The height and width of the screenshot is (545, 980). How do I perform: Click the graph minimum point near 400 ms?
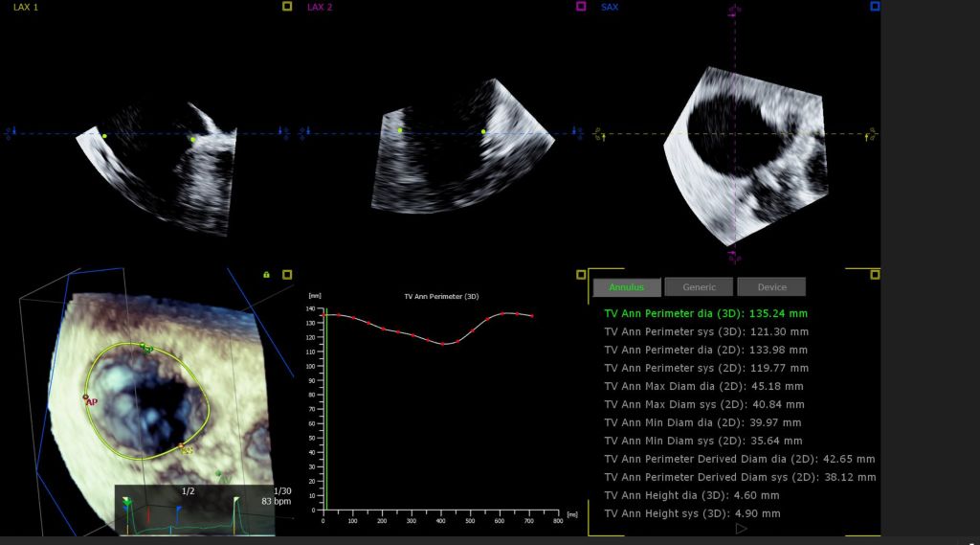pyautogui.click(x=442, y=344)
